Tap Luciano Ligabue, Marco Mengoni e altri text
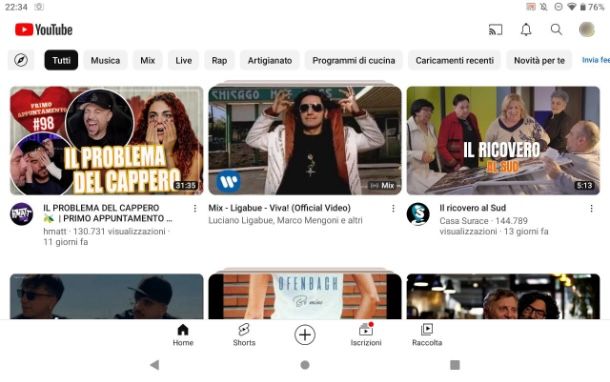The width and height of the screenshot is (610, 382). point(285,220)
